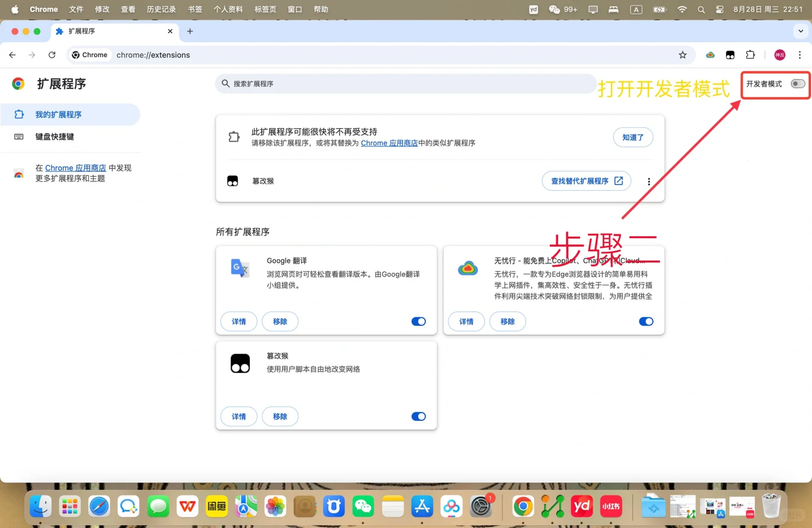Disable the Google 翻译 extension

point(418,322)
